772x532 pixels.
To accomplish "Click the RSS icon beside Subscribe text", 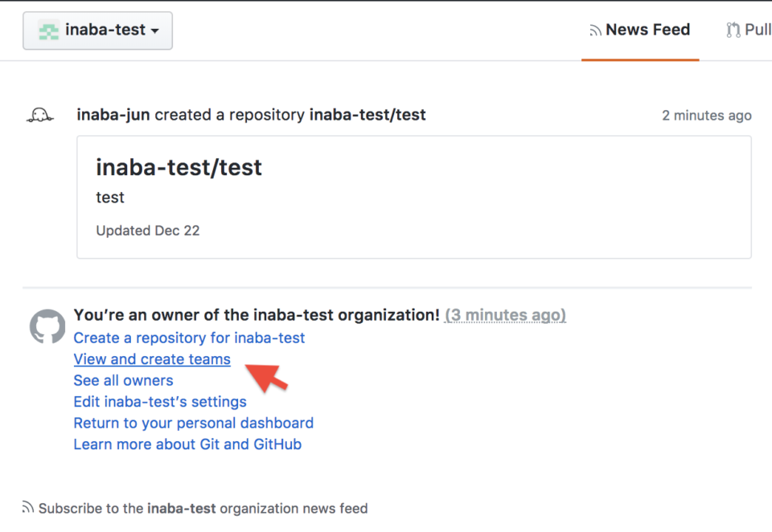I will (x=28, y=507).
